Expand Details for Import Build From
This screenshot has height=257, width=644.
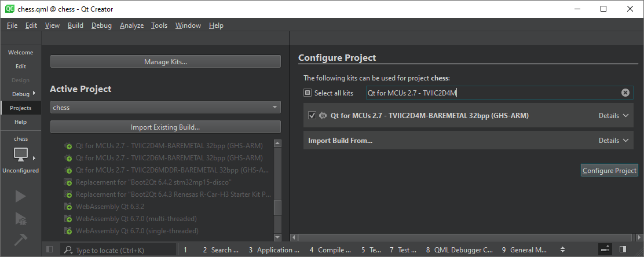[x=613, y=141]
